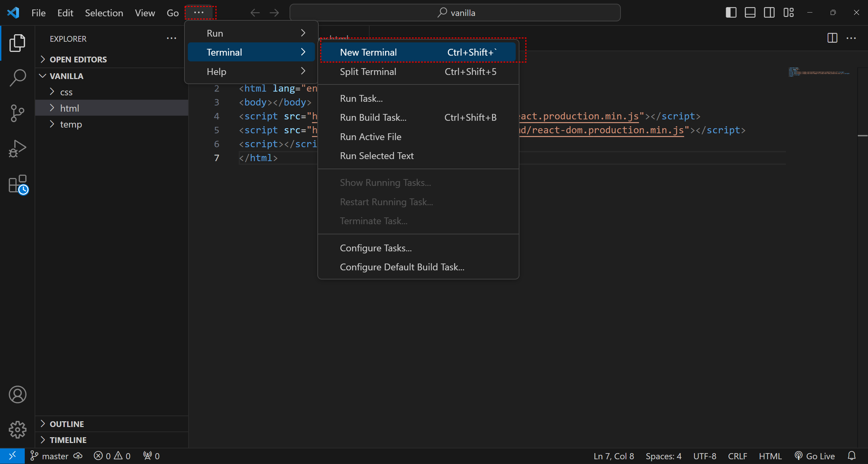Screen dimensions: 868x464
Task: Expand the Open Editors section
Action: tap(112, 59)
